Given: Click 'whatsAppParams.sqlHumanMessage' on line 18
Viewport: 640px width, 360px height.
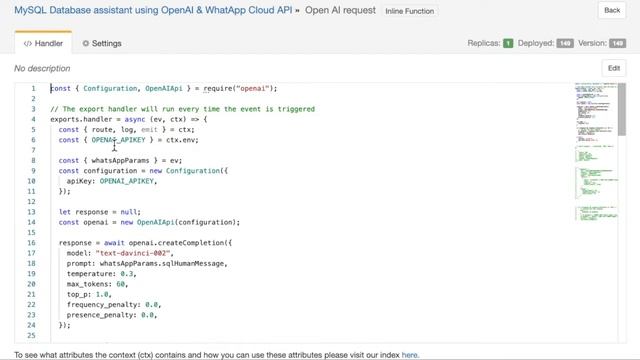Looking at the screenshot, I should tap(162, 263).
